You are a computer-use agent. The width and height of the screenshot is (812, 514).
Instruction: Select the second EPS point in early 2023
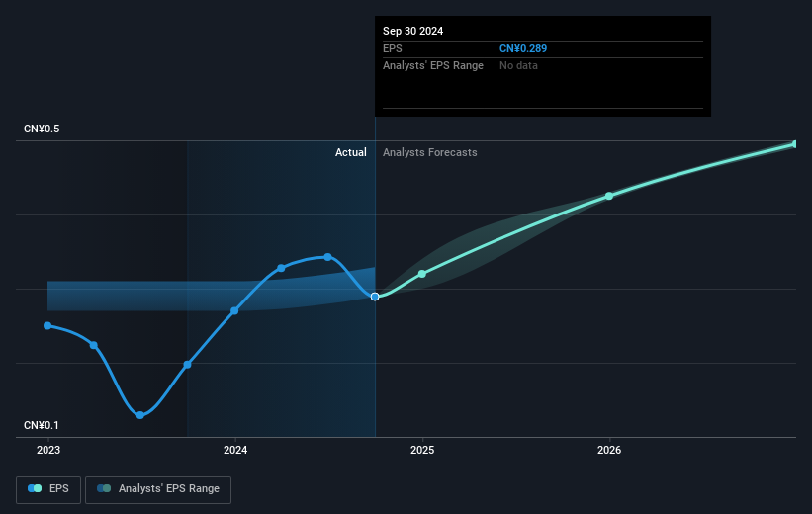tap(94, 345)
